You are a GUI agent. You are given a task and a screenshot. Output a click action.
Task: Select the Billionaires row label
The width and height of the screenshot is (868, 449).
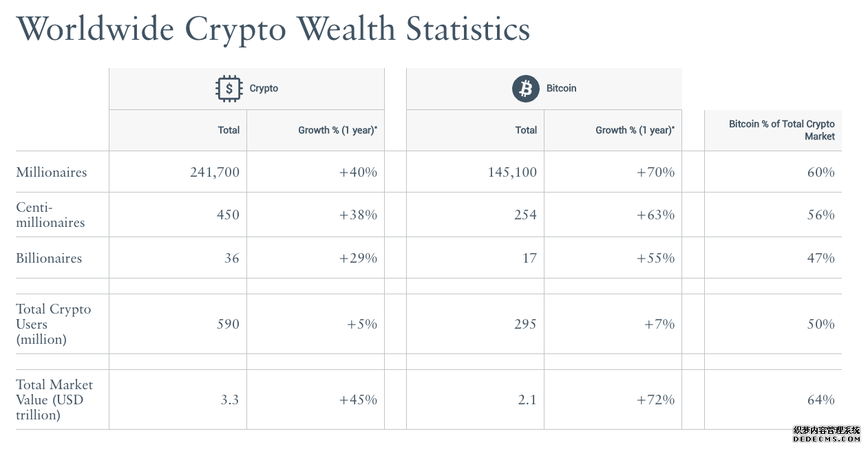point(49,258)
